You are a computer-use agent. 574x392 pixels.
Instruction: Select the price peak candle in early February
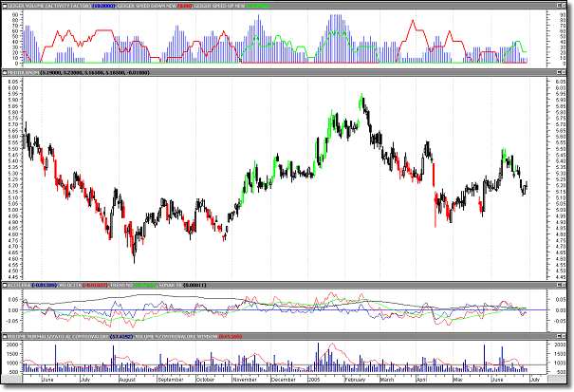(x=361, y=97)
